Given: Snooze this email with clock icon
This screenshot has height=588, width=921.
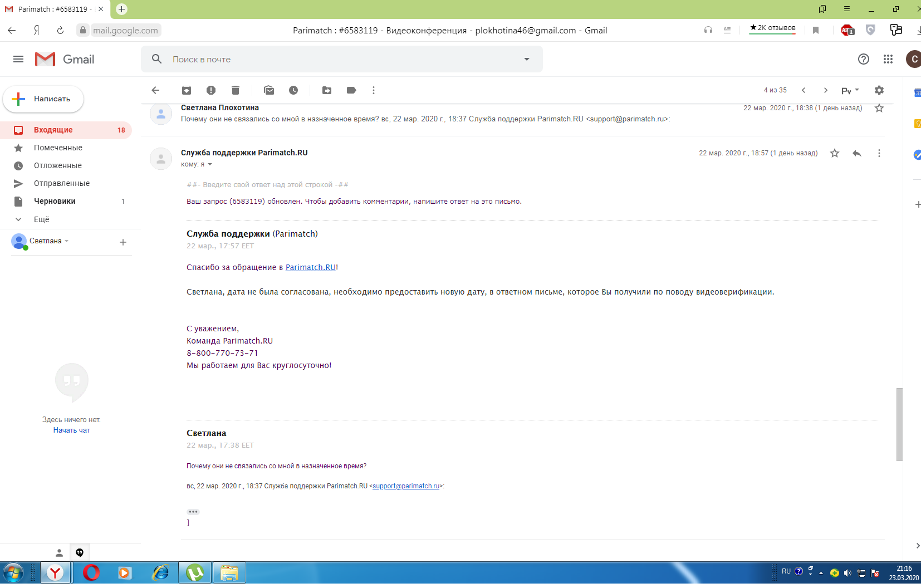Looking at the screenshot, I should [293, 90].
